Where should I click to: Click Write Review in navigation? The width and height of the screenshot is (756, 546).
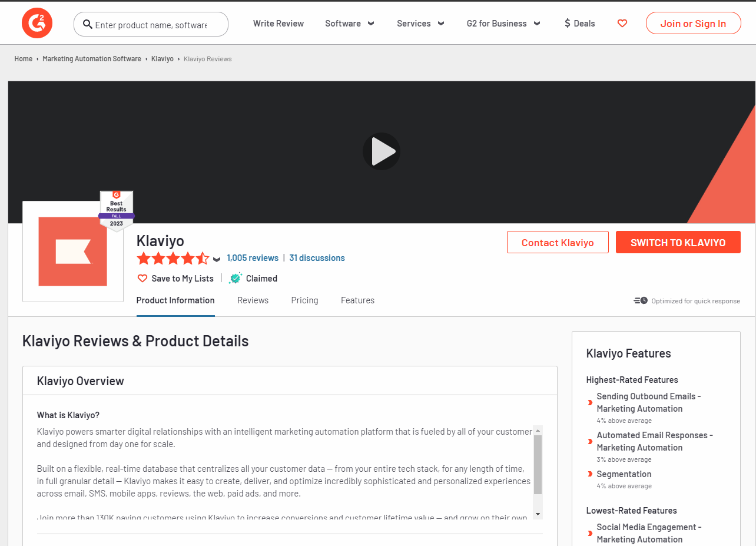click(278, 24)
